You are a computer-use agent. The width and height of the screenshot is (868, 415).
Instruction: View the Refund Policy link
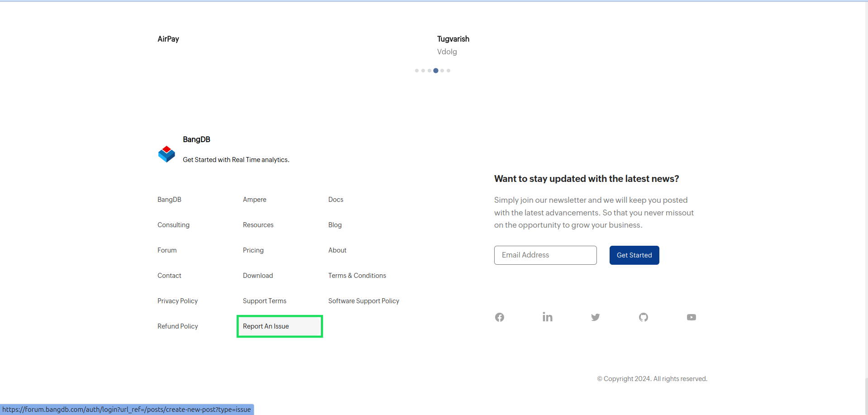tap(178, 326)
